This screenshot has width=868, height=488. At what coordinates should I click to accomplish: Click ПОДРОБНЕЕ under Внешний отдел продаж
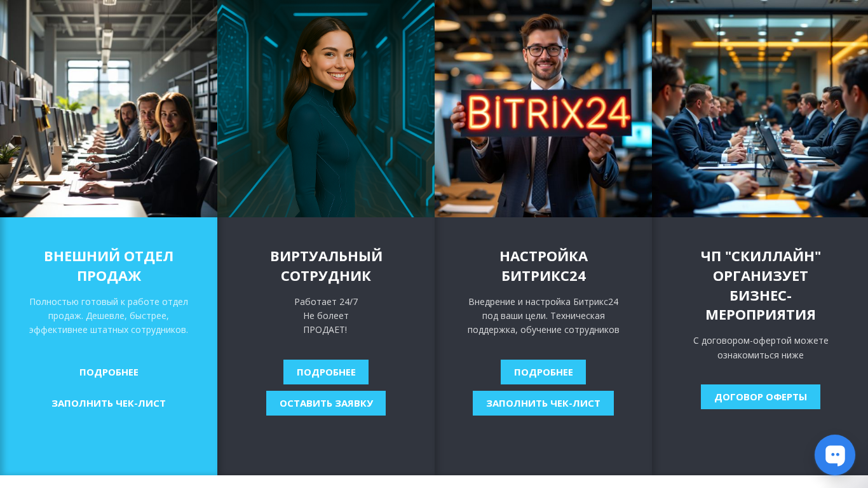(109, 372)
